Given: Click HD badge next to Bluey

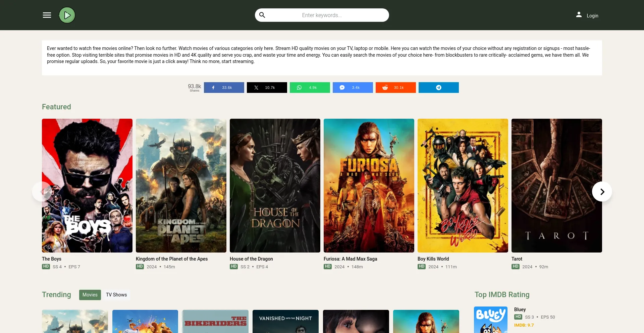Looking at the screenshot, I should tap(518, 317).
